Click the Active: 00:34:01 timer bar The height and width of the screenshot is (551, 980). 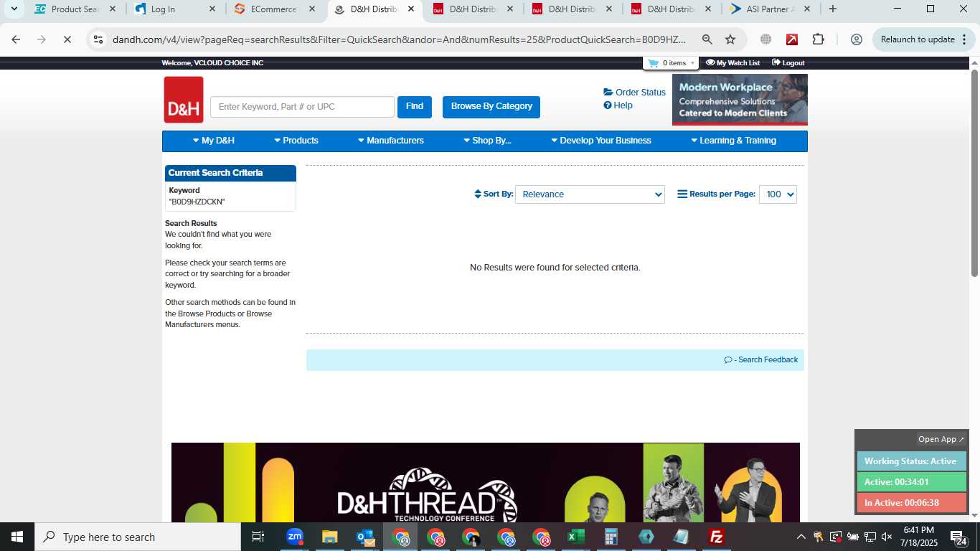[911, 482]
